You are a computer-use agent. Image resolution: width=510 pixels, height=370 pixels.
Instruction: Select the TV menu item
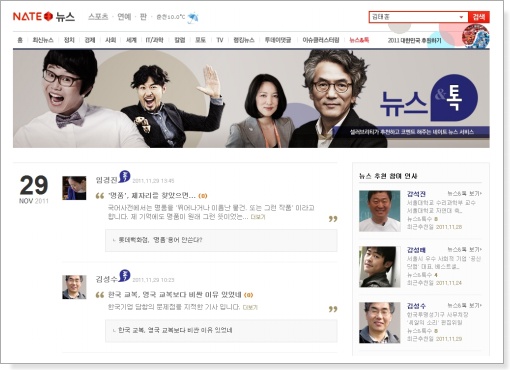pyautogui.click(x=220, y=40)
